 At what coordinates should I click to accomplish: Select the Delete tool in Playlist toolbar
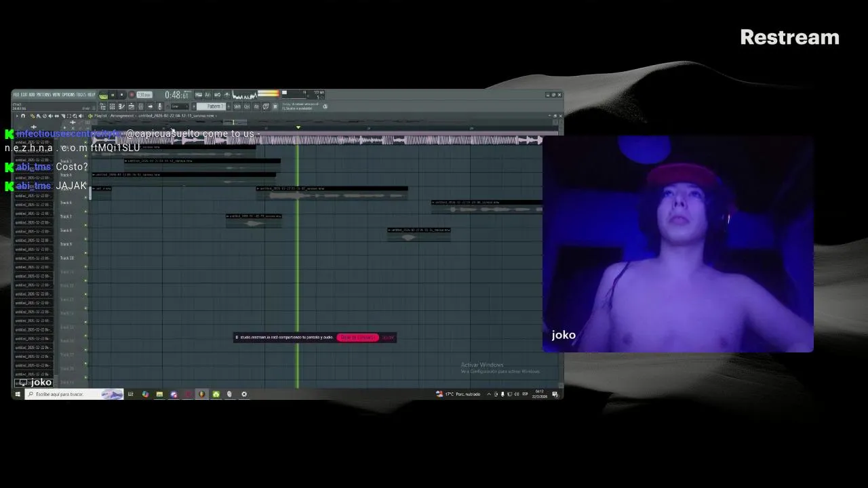[x=44, y=115]
